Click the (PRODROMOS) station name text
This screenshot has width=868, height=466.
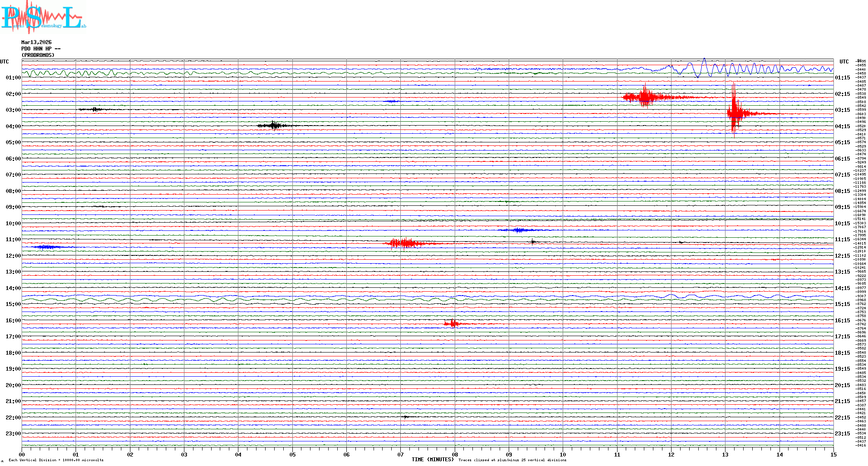click(38, 55)
